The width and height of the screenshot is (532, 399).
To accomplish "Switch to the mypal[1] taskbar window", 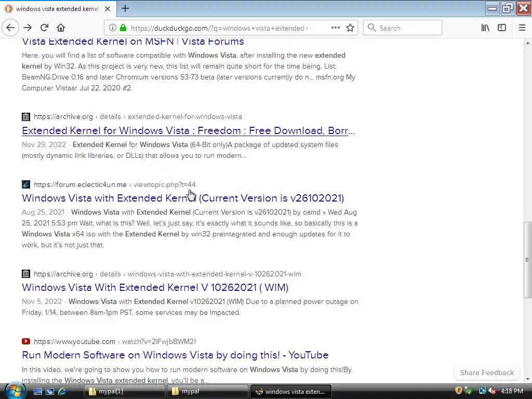I will [125, 392].
